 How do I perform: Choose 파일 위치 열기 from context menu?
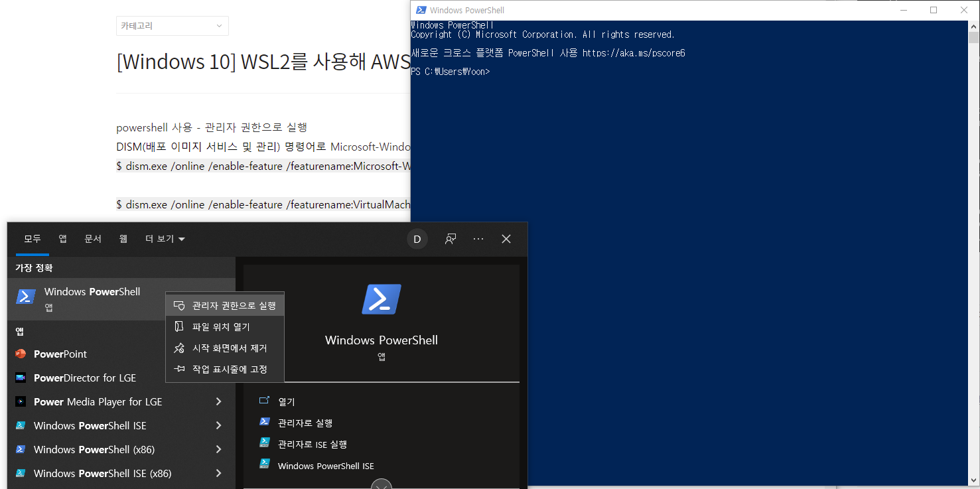click(225, 327)
